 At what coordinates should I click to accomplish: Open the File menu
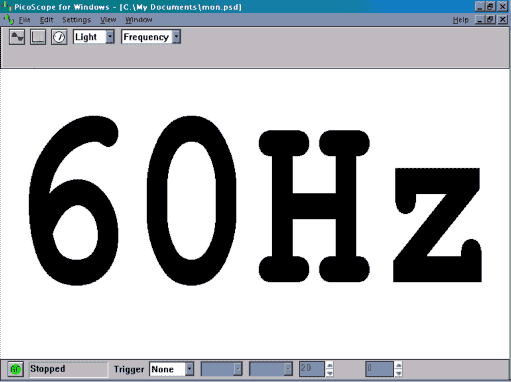[x=24, y=20]
